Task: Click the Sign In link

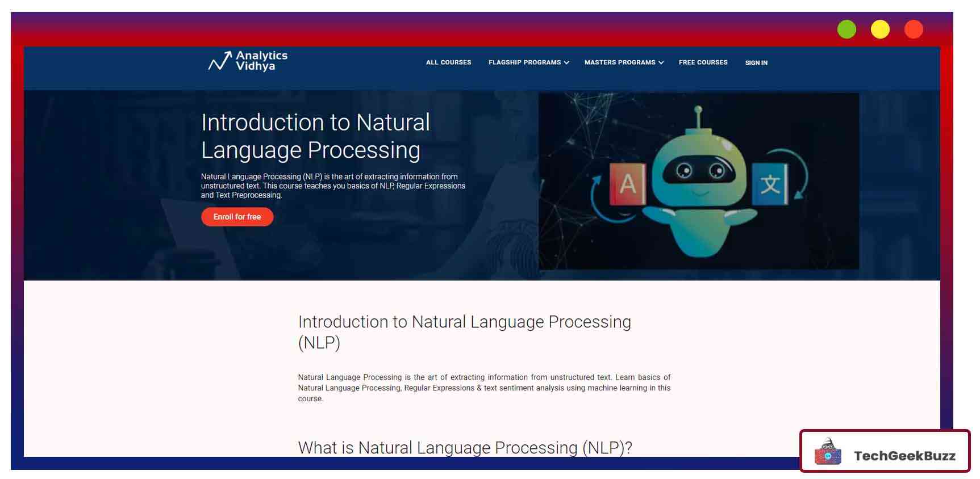Action: click(756, 63)
